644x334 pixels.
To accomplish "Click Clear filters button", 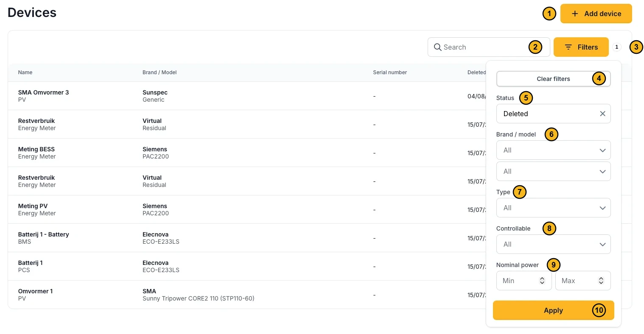I will point(553,79).
